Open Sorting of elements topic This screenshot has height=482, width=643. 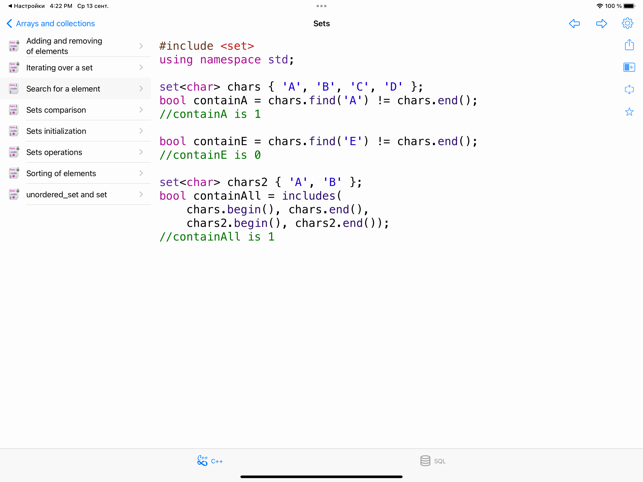(x=76, y=173)
